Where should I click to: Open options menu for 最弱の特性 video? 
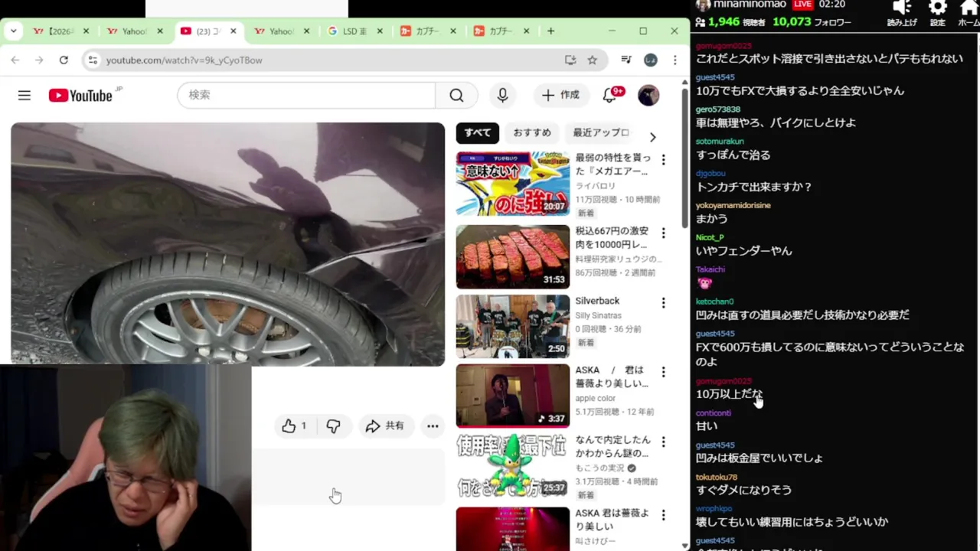click(x=663, y=160)
